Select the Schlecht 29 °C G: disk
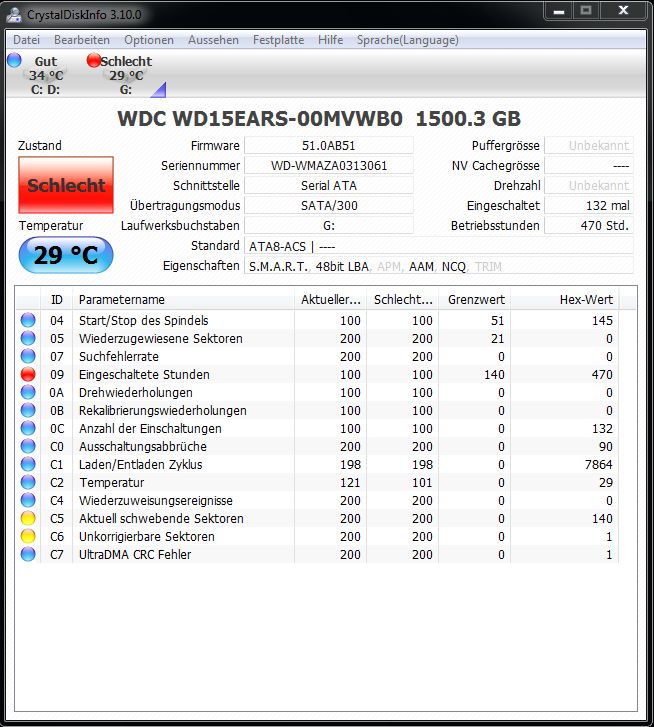654x727 pixels. click(x=126, y=75)
